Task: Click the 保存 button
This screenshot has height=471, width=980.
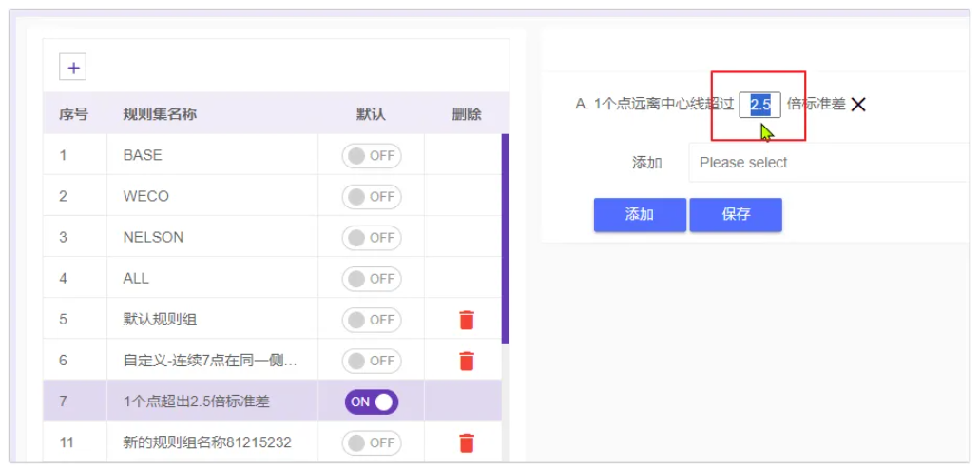Action: tap(736, 215)
